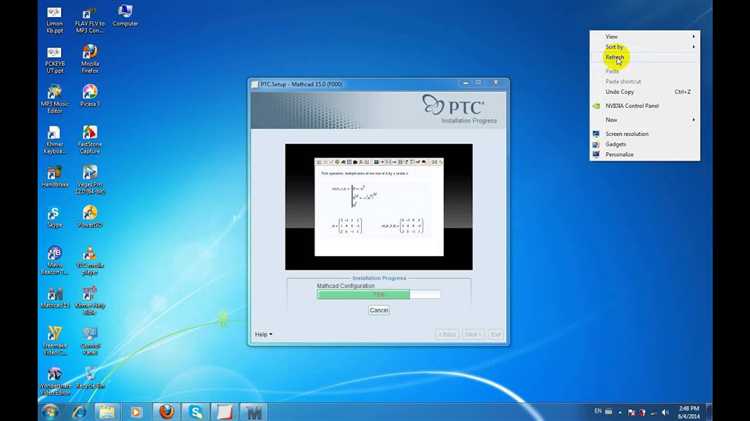750x421 pixels.
Task: Select the Control Panel desktop icon
Action: point(90,341)
